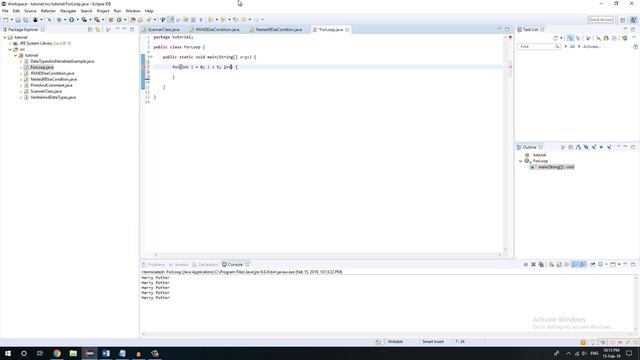Screen dimensions: 640x360
Task: Collapse the tutorial project node
Action: point(5,37)
